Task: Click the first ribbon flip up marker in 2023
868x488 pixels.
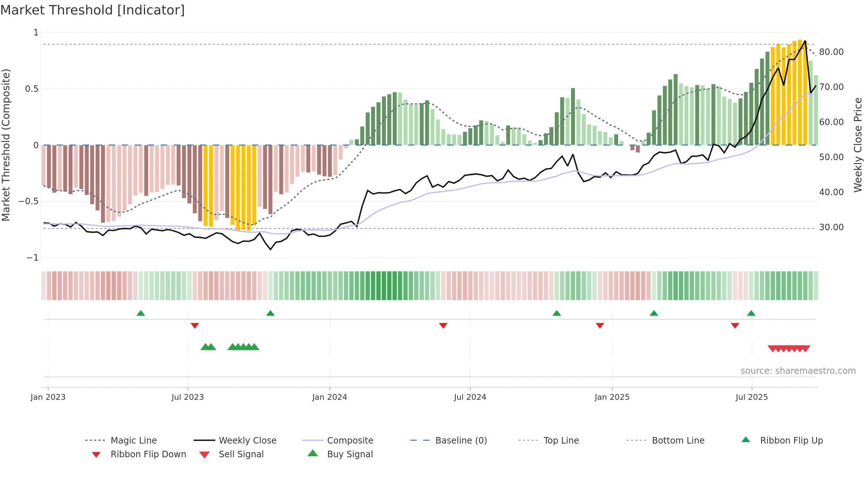Action: 141,313
